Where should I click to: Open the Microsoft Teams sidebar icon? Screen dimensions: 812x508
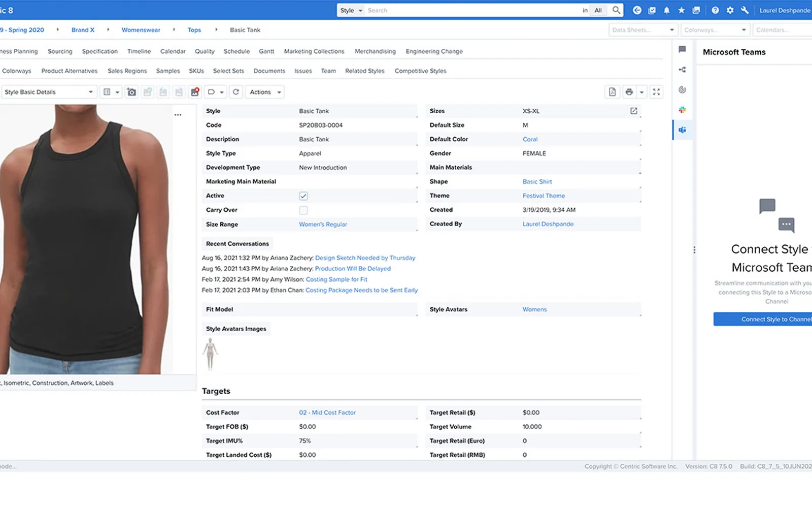[x=682, y=130]
